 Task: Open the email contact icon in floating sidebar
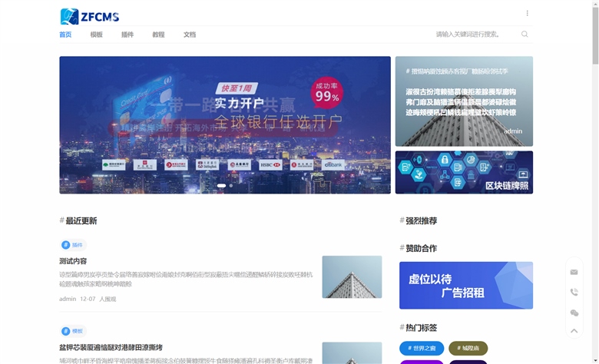coord(574,273)
